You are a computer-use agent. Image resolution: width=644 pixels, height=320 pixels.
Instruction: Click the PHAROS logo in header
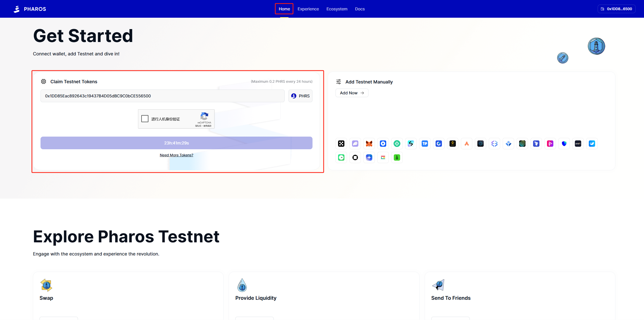30,9
